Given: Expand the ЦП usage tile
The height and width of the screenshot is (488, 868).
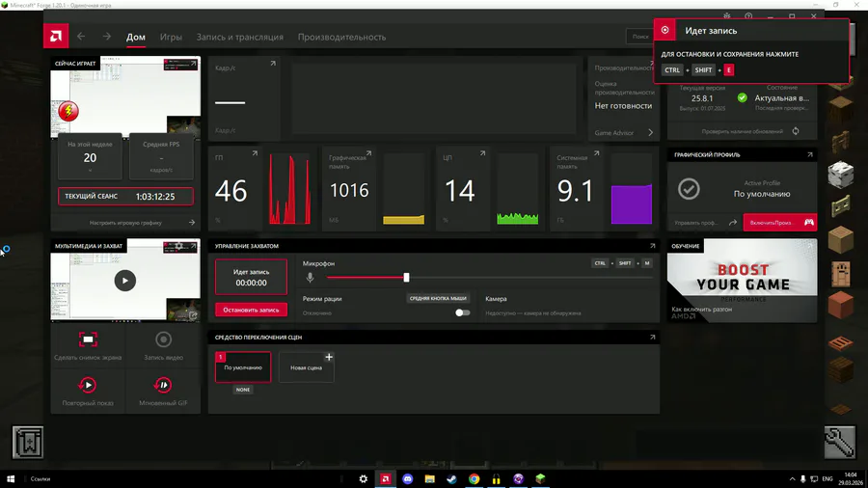Looking at the screenshot, I should [x=483, y=153].
